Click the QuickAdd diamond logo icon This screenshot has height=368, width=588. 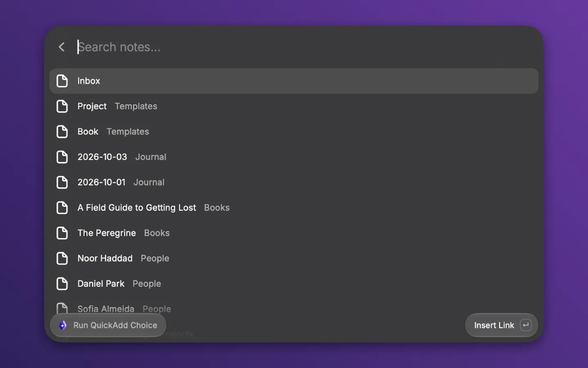click(63, 325)
